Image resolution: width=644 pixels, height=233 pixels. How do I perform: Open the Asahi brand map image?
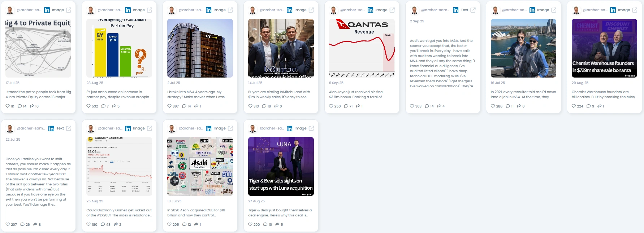coord(200,166)
